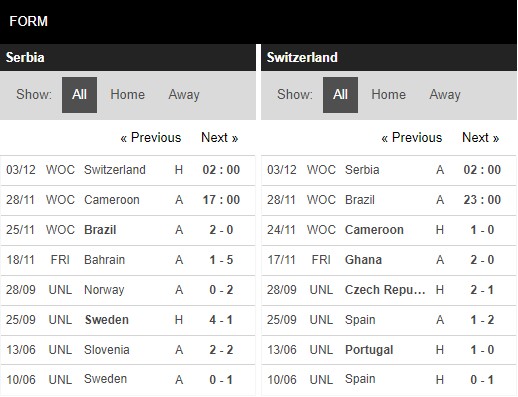Open Switzerland's Portugal 1 - 0 match

(x=389, y=350)
